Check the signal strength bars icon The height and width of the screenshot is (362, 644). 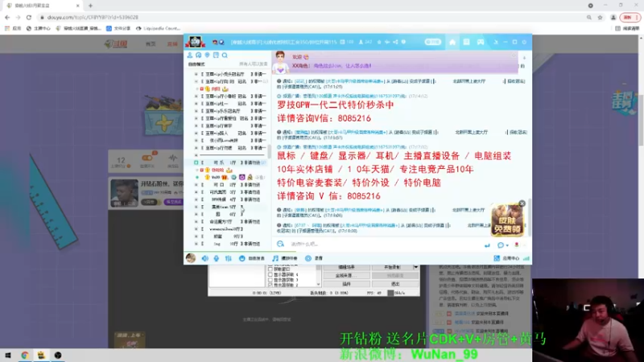pos(526,258)
